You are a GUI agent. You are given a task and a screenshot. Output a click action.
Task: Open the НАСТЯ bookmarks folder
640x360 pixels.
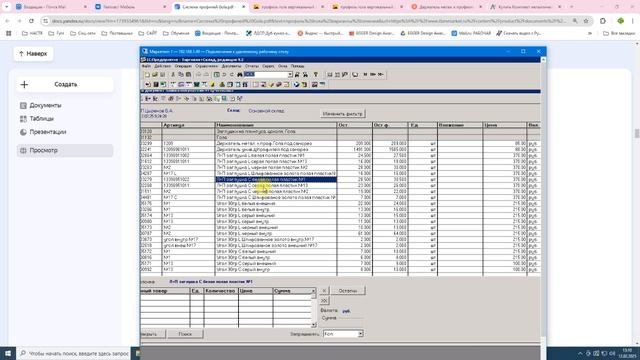pos(32,33)
